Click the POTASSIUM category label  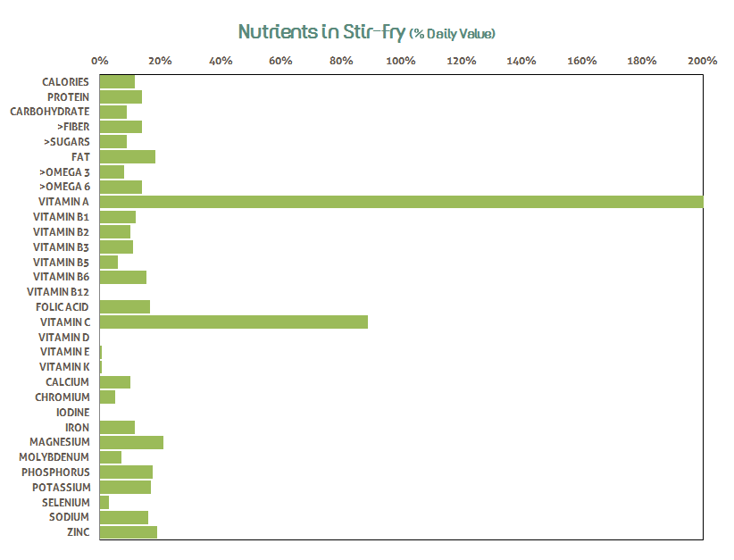click(x=61, y=487)
